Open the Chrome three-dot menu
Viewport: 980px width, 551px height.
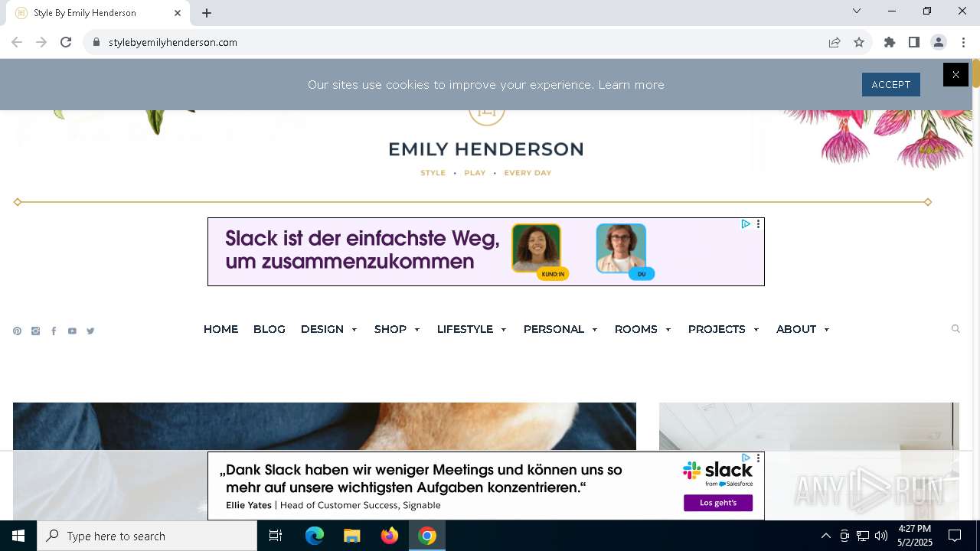(963, 42)
